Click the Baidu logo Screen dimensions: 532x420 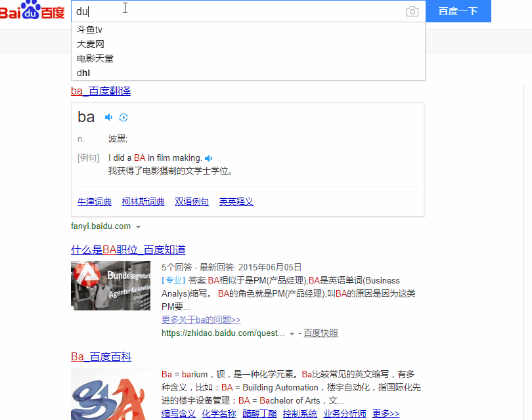[x=32, y=10]
